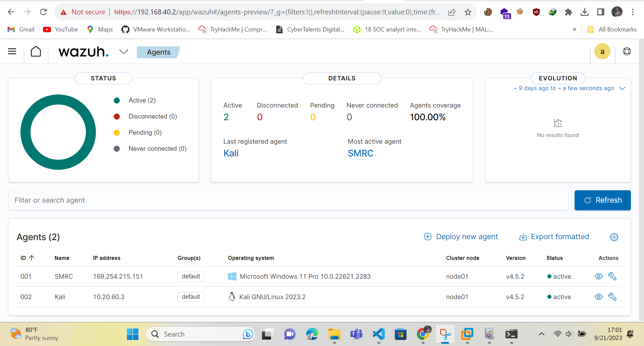Viewport: 644px width, 346px height.
Task: View SMRC agent with eye icon
Action: pos(598,276)
